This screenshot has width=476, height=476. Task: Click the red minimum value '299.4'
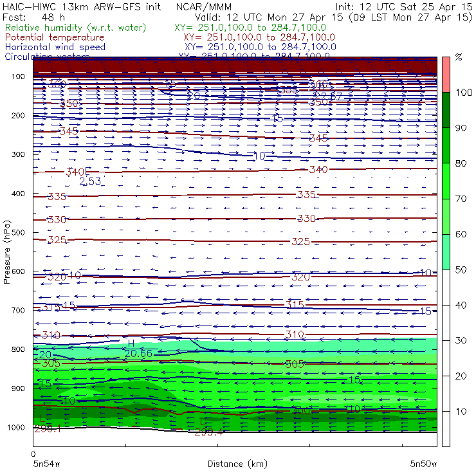(208, 432)
